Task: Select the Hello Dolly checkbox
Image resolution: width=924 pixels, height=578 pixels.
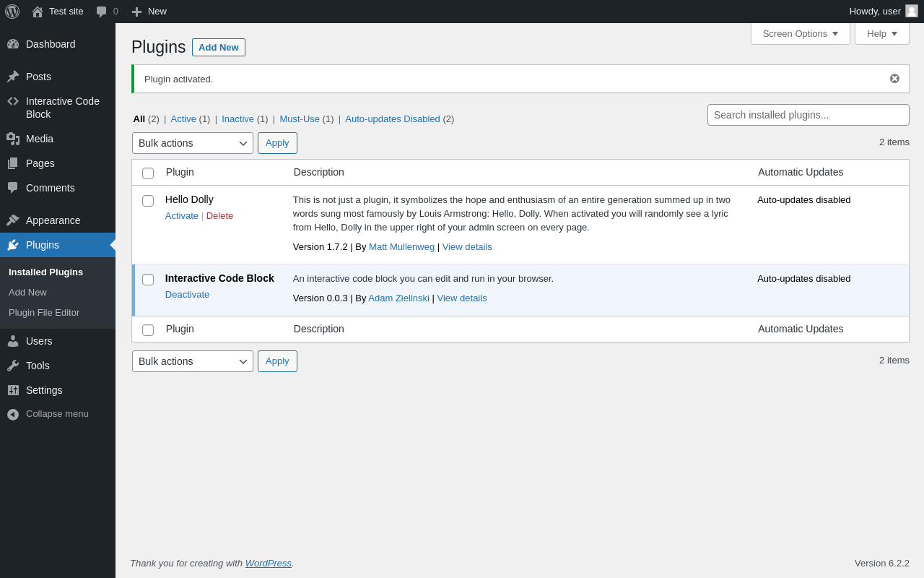Action: pyautogui.click(x=148, y=201)
